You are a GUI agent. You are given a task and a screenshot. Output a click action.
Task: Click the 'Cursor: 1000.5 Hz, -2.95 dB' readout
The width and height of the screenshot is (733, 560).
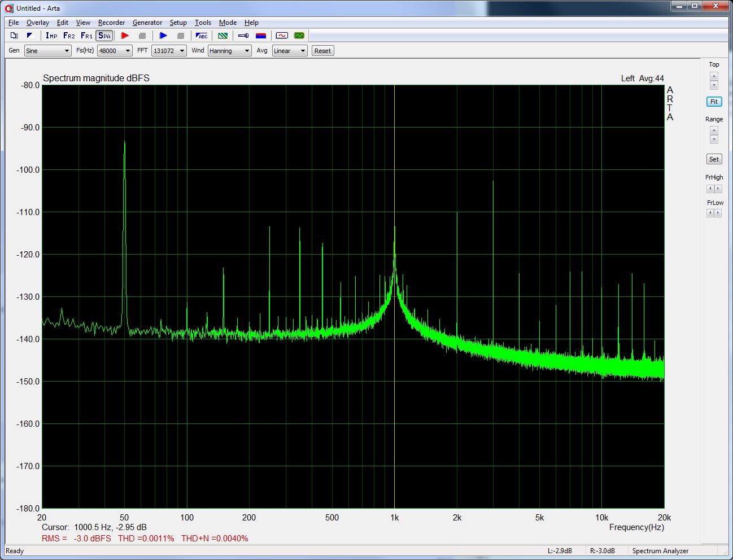click(94, 527)
